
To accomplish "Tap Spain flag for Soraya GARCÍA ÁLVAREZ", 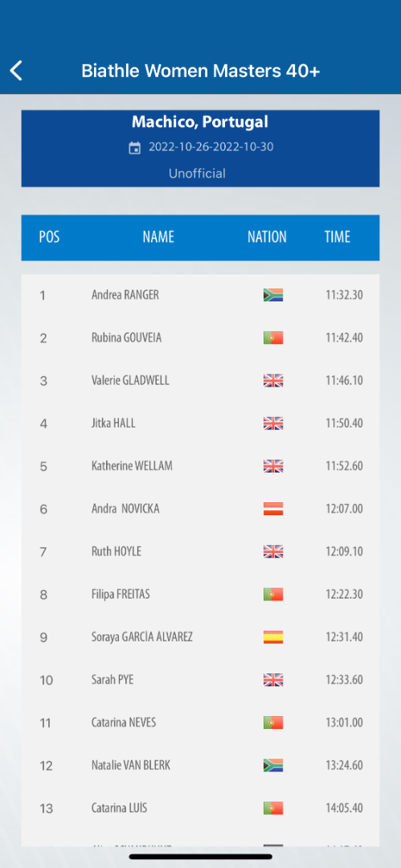I will pyautogui.click(x=273, y=637).
